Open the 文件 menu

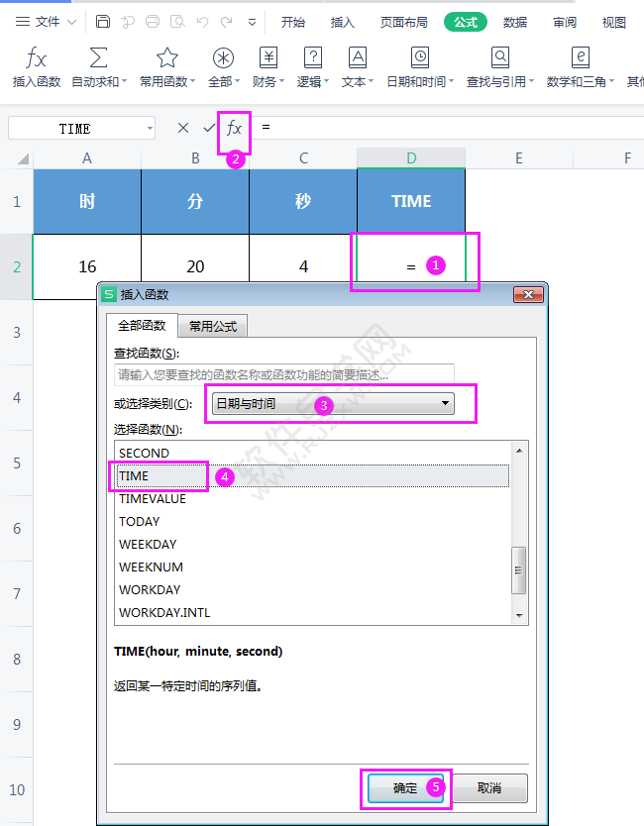coord(46,22)
